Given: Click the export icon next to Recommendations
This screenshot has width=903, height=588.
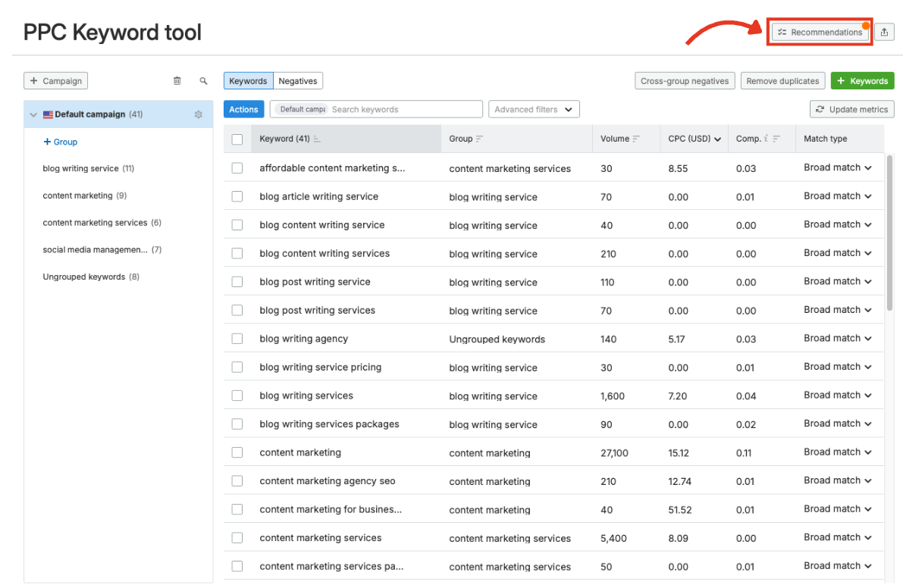Looking at the screenshot, I should pos(884,31).
